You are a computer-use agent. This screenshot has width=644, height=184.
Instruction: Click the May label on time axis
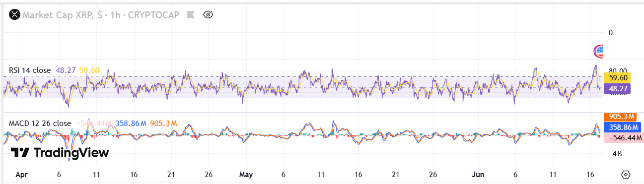pyautogui.click(x=246, y=175)
